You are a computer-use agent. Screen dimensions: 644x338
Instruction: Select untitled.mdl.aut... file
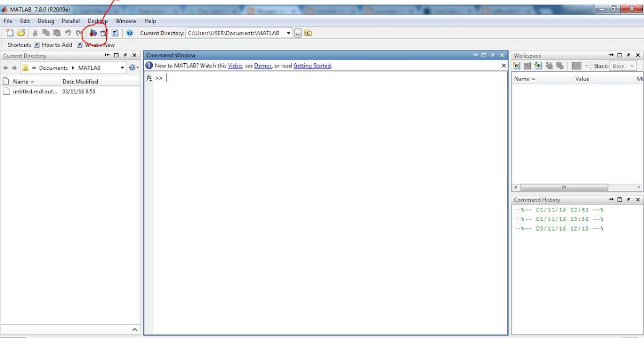pos(35,92)
